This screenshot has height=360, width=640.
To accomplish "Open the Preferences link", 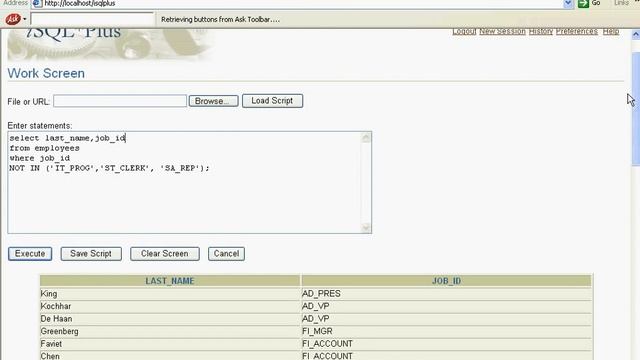I will (x=576, y=31).
